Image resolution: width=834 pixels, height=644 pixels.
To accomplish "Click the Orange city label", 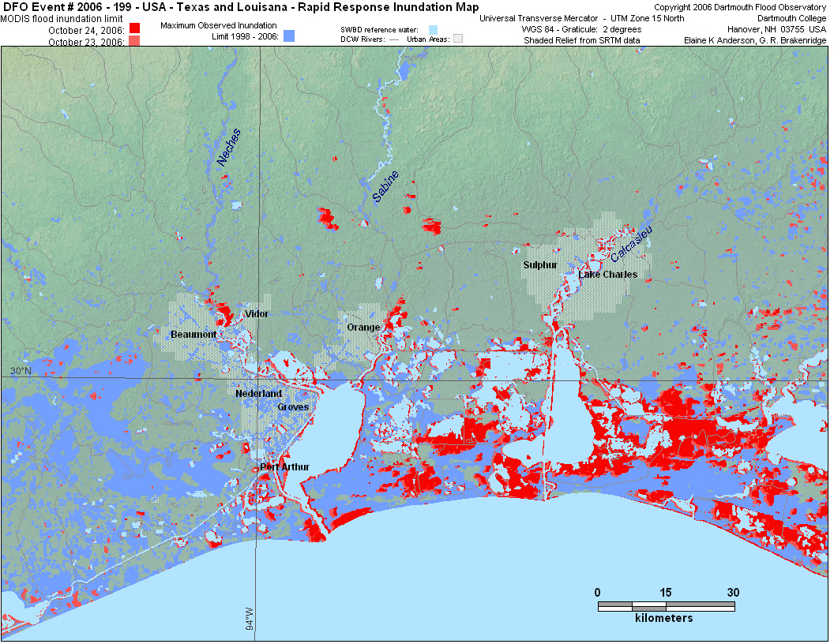I will click(x=363, y=328).
